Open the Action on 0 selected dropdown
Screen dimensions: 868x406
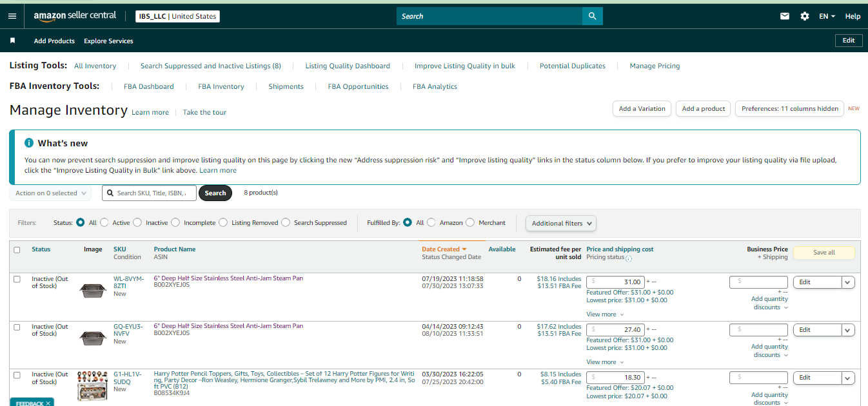50,193
